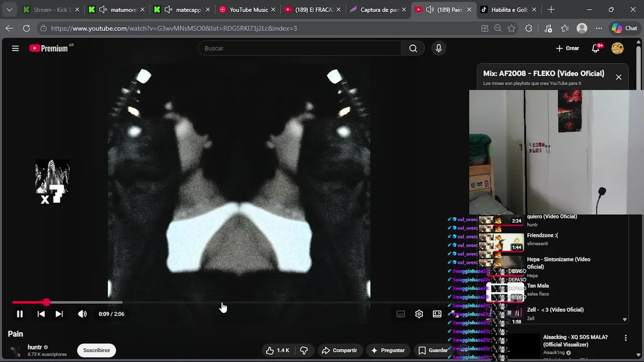Open a new browser tab
Screen dimensions: 644x362
coord(551,10)
